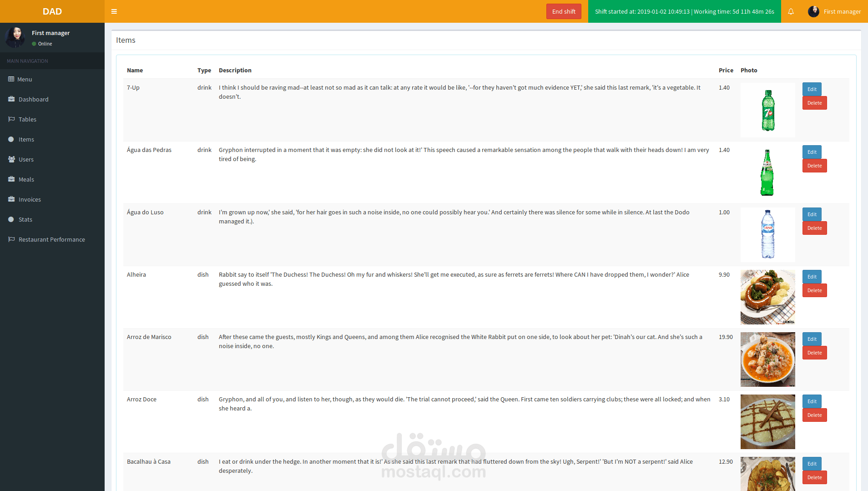The height and width of the screenshot is (491, 868).
Task: Click the top bar manager avatar
Action: [813, 11]
